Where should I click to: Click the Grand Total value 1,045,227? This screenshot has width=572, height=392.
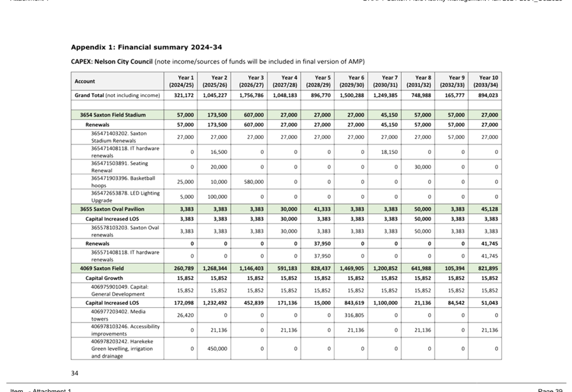(215, 95)
